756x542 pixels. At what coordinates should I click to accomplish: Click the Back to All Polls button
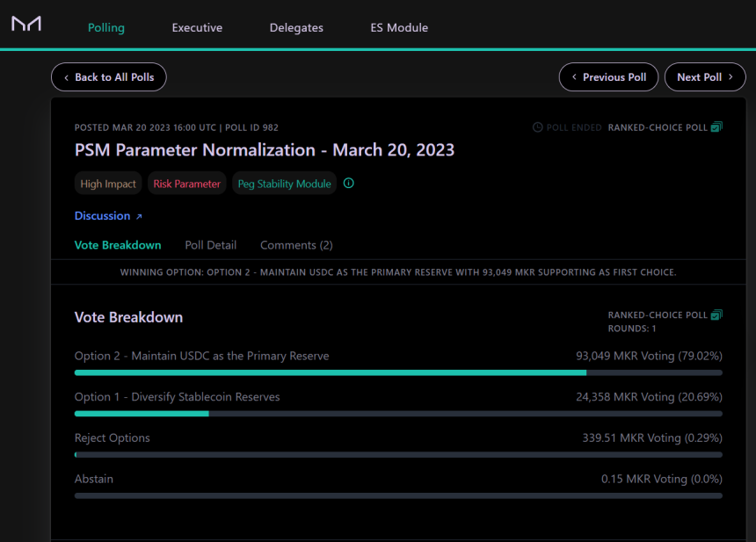tap(109, 77)
